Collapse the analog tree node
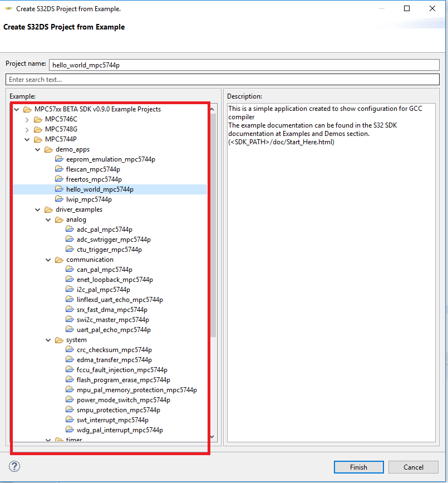Viewport: 448px width, 483px height. coord(48,220)
